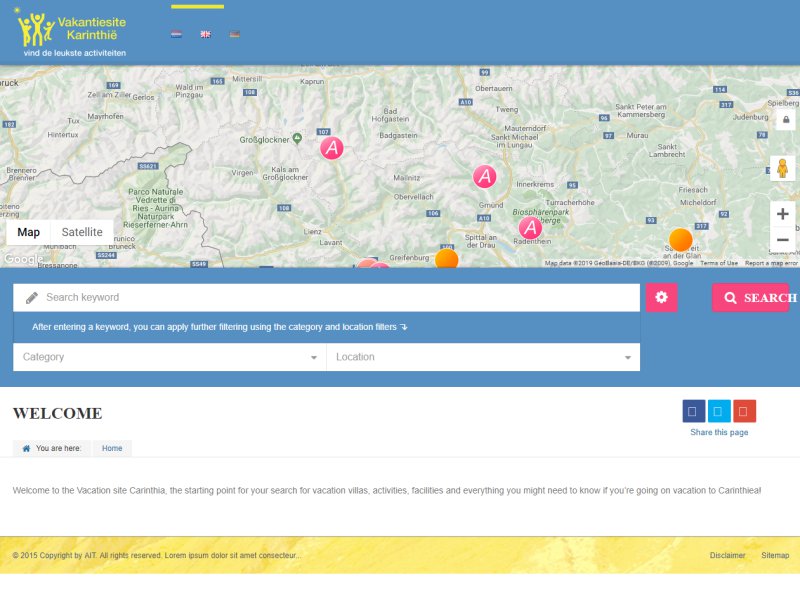The width and height of the screenshot is (800, 600).
Task: Click the Friesach map label
Action: click(x=693, y=190)
